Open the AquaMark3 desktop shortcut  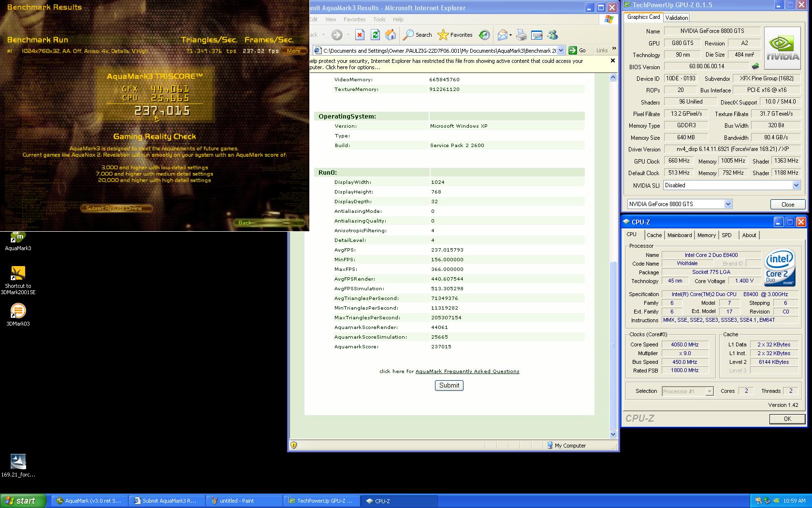click(18, 241)
